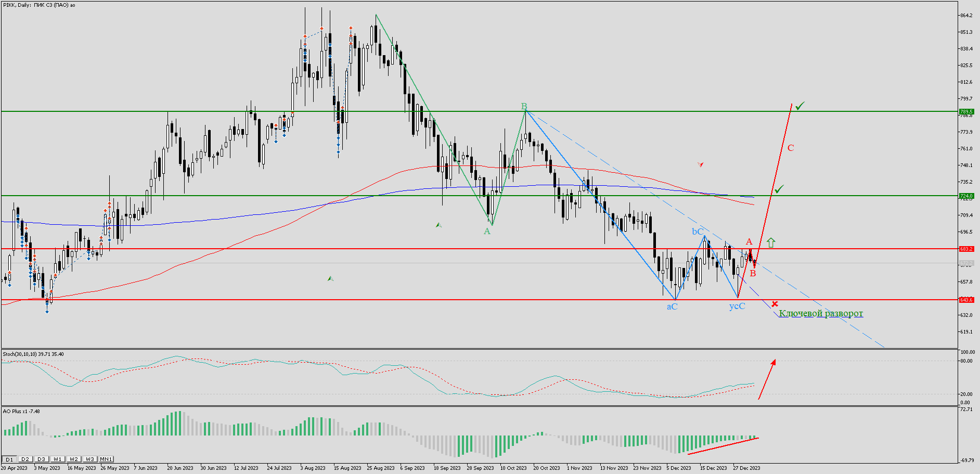
Task: Select the red wave label A above 683.2
Action: 749,241
